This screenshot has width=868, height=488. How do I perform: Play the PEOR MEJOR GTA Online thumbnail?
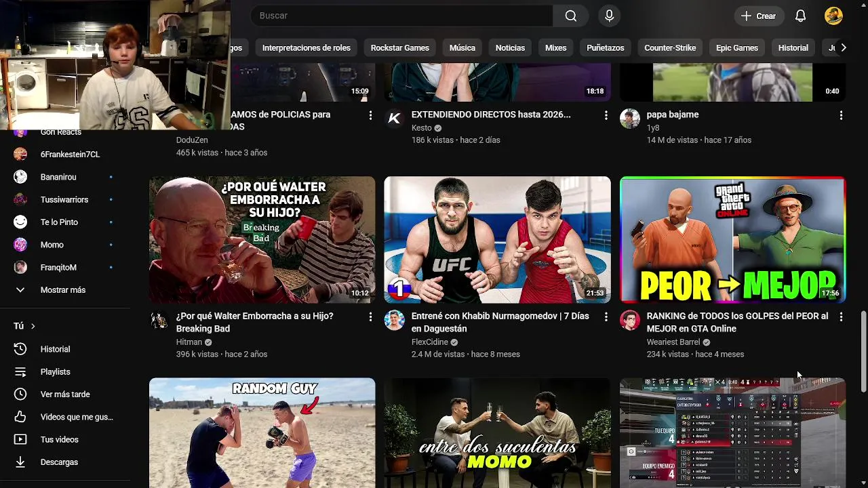(732, 240)
